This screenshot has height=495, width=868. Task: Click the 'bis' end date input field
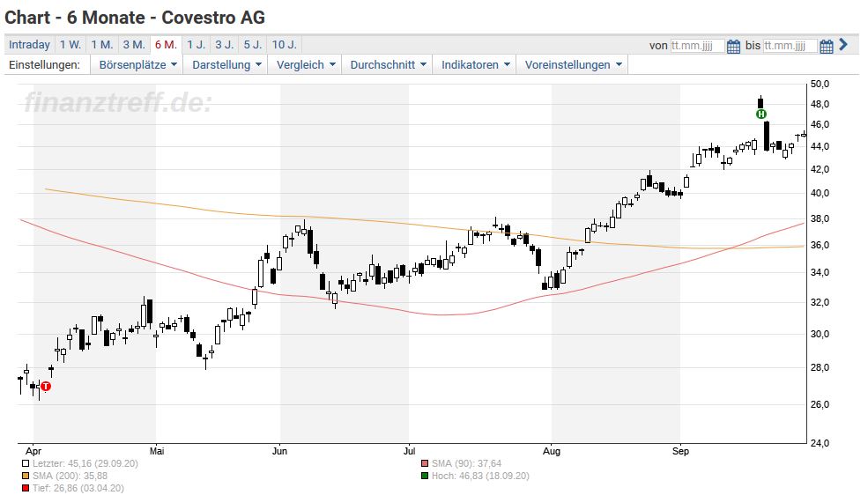(790, 46)
